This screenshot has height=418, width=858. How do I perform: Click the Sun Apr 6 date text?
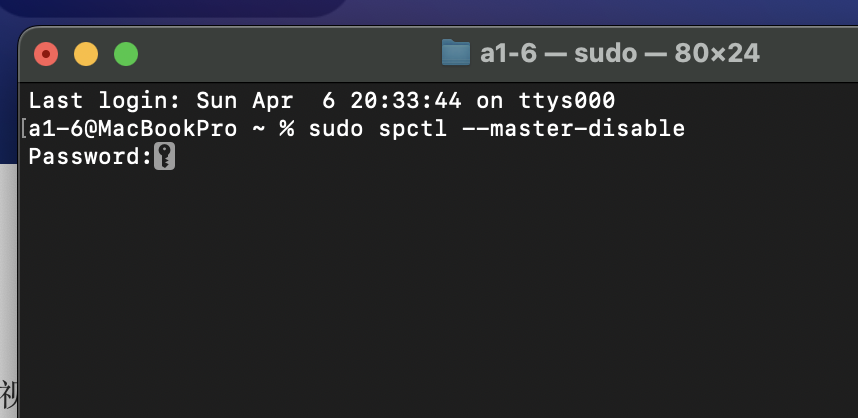click(x=265, y=101)
